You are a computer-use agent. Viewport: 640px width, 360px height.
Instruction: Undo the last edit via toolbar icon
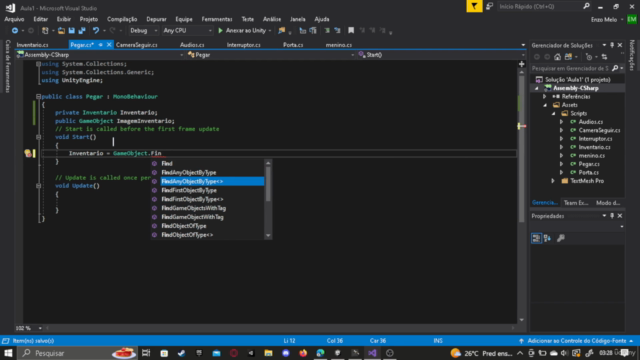coord(96,31)
